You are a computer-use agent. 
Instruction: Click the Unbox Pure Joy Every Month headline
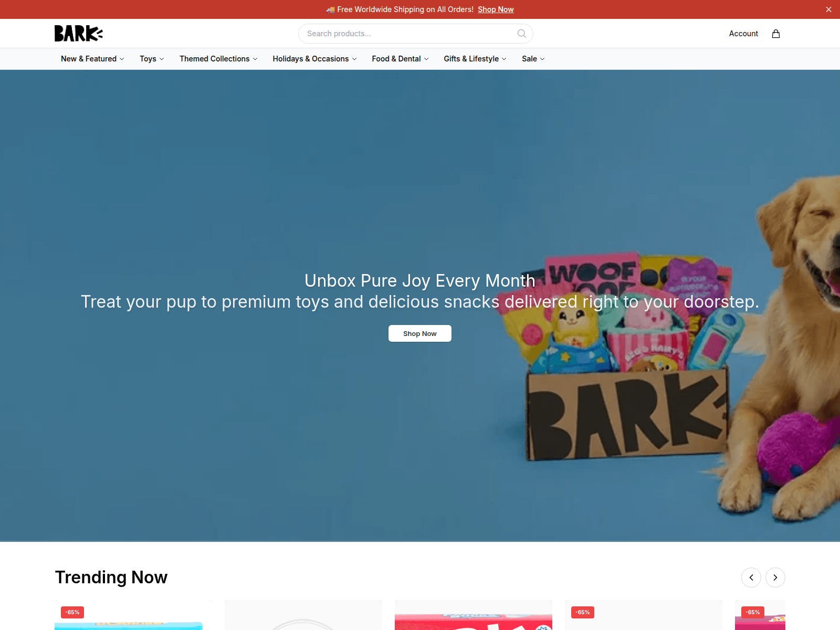pos(420,281)
